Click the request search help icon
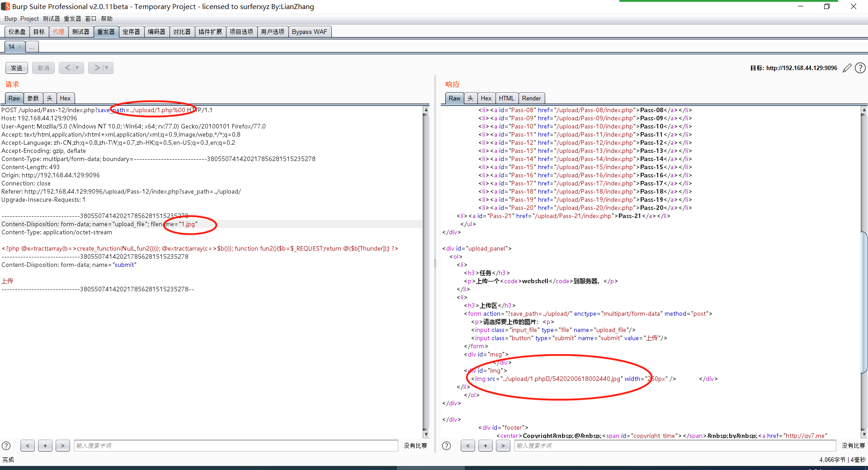868x470 pixels. point(6,446)
